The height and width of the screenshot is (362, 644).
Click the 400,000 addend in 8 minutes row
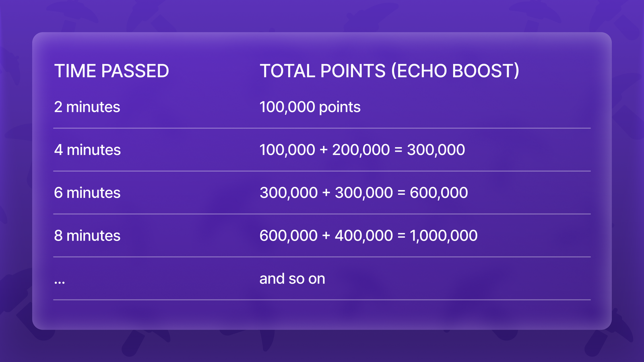pyautogui.click(x=364, y=236)
